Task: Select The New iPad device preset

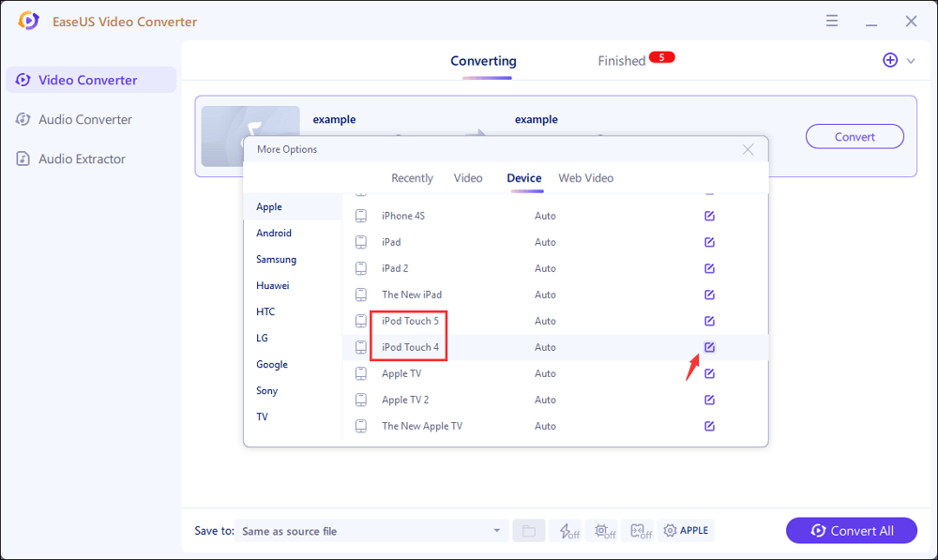Action: tap(411, 295)
